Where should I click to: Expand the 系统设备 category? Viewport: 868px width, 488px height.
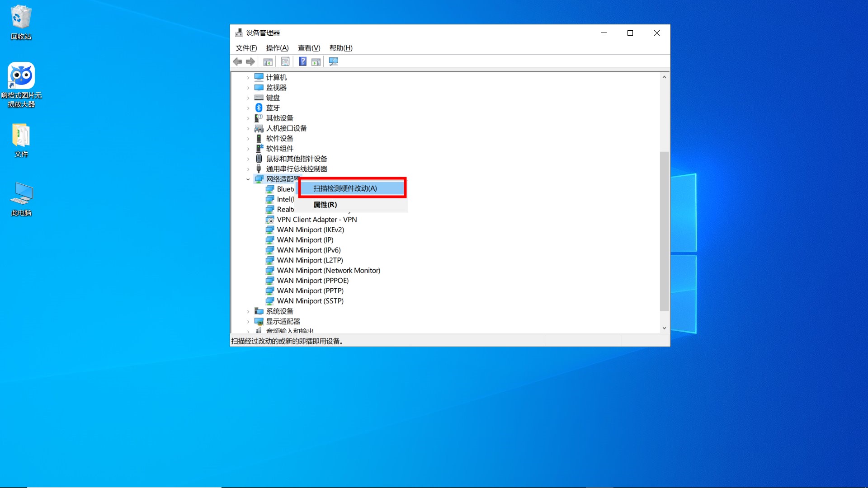pos(248,311)
